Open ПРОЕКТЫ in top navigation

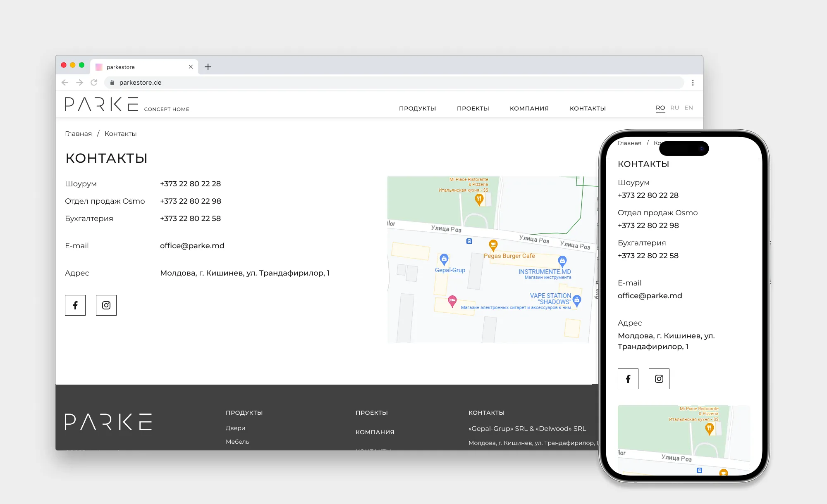tap(473, 109)
